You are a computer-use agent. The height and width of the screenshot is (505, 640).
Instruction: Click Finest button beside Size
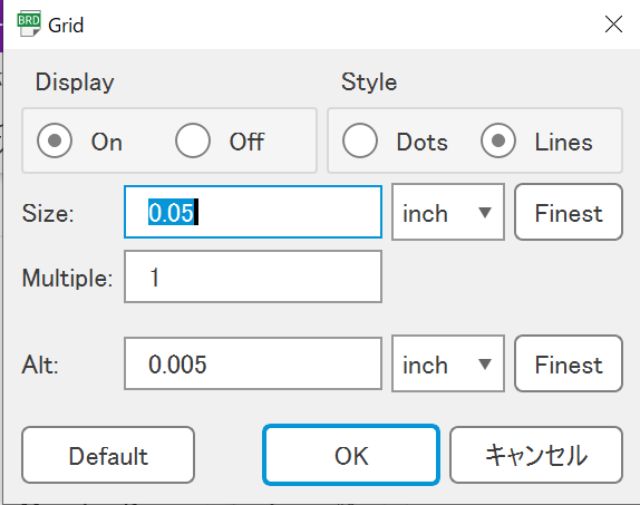point(569,212)
